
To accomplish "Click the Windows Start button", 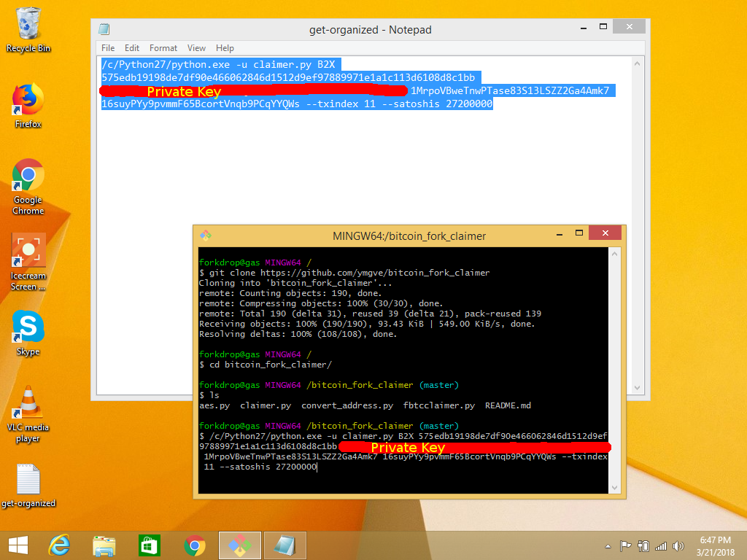I will [18, 545].
